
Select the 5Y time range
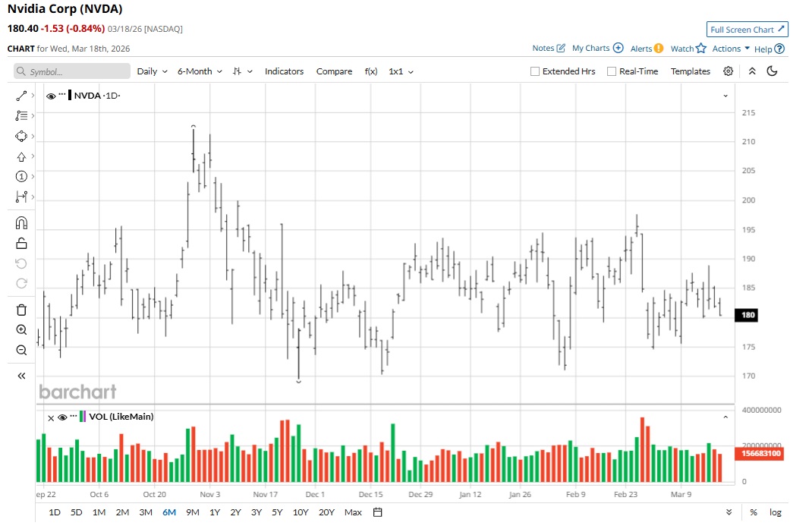[x=277, y=512]
